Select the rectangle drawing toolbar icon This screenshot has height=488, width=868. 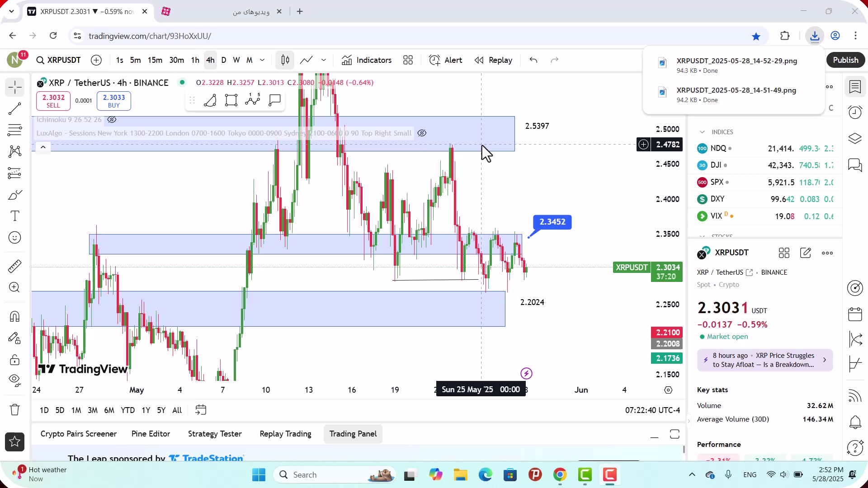pos(231,100)
